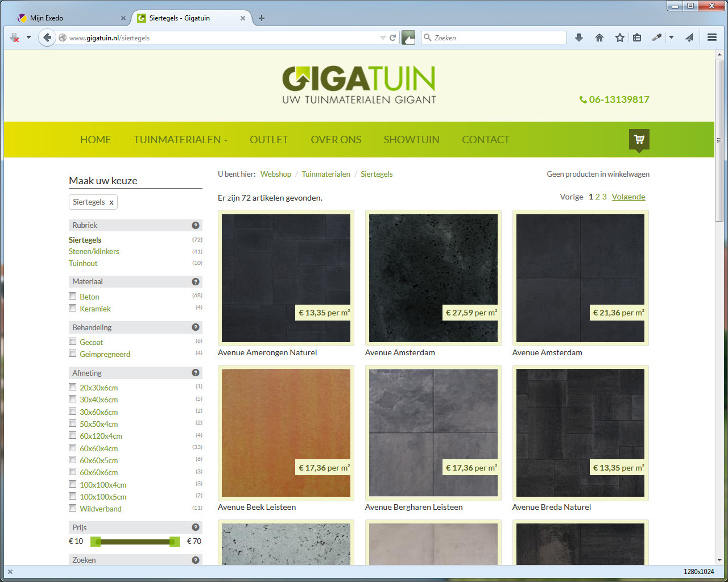Go to Over Ons page
728x582 pixels.
(336, 140)
